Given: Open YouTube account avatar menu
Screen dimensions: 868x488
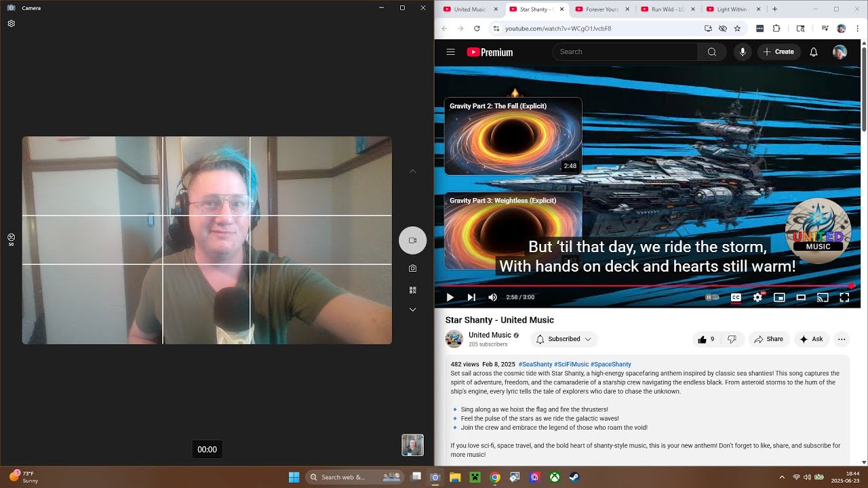Looking at the screenshot, I should tap(840, 52).
